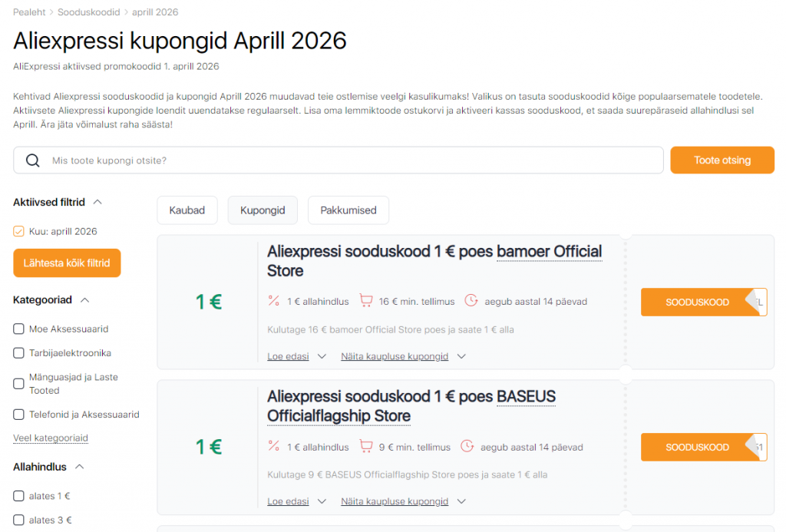Click the percent discount icon on bamoer coupon
Viewport: 786px width, 532px height.
(x=274, y=301)
